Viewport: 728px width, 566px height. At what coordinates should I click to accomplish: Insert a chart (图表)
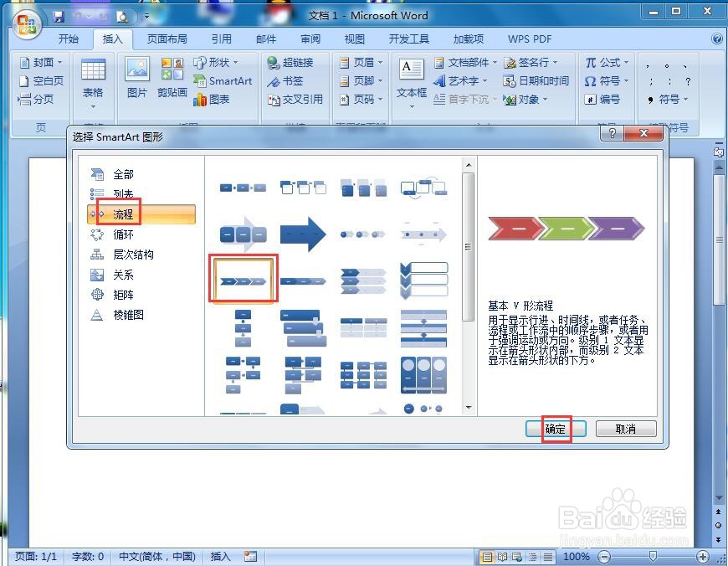click(x=212, y=99)
